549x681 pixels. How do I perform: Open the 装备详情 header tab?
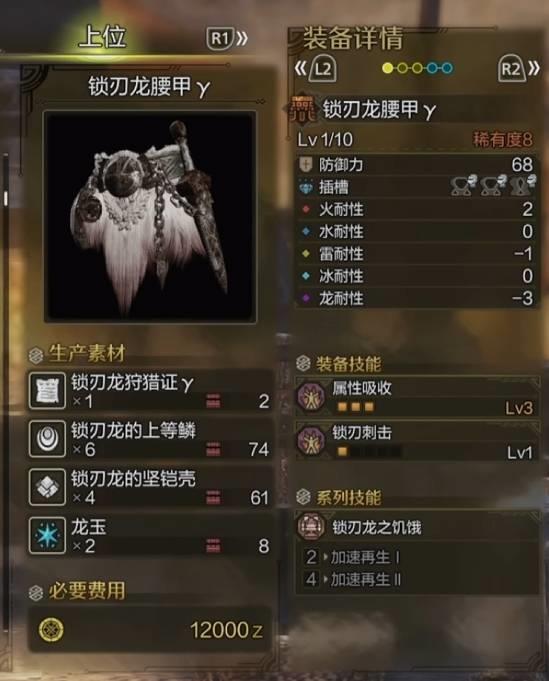pos(353,38)
